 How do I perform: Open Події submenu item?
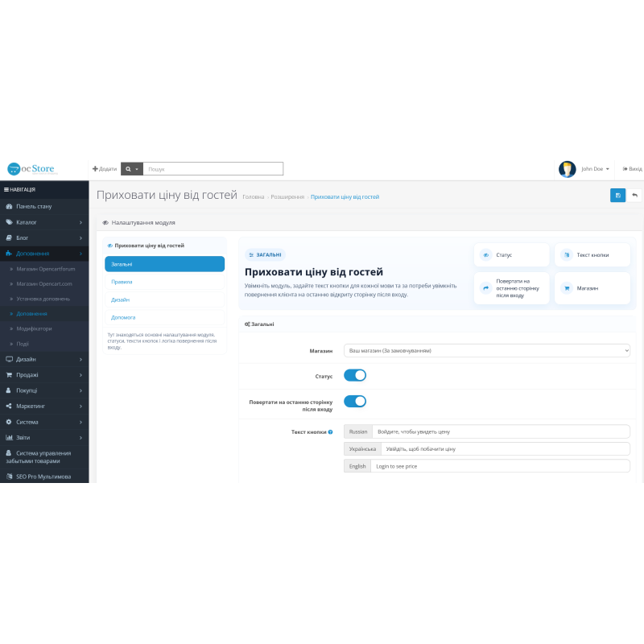point(44,344)
